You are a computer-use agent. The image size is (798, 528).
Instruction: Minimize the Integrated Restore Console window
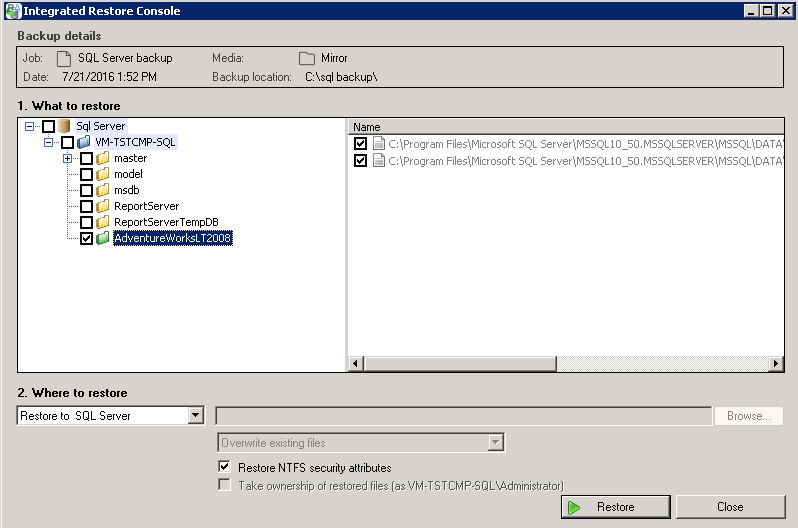[x=751, y=10]
